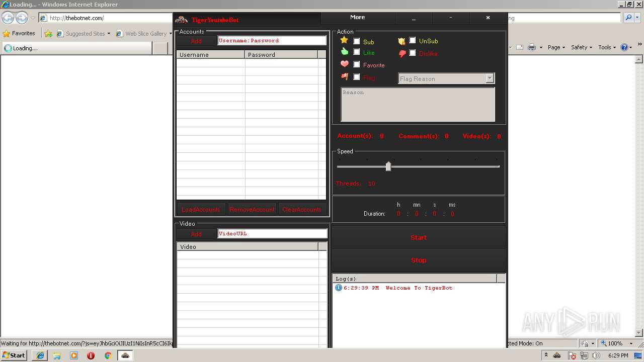Check the Sub action checkbox

tap(357, 41)
